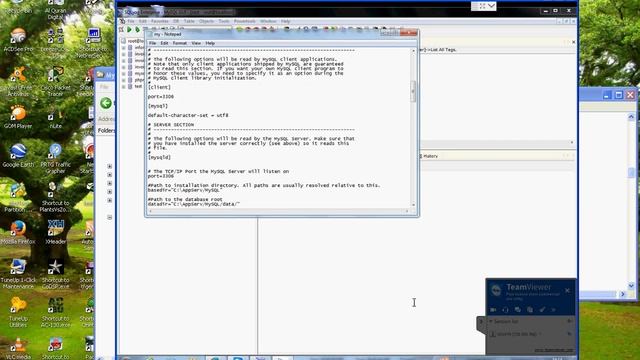This screenshot has width=640, height=360.
Task: Open the Table menu in SQLyog
Action: tap(189, 21)
